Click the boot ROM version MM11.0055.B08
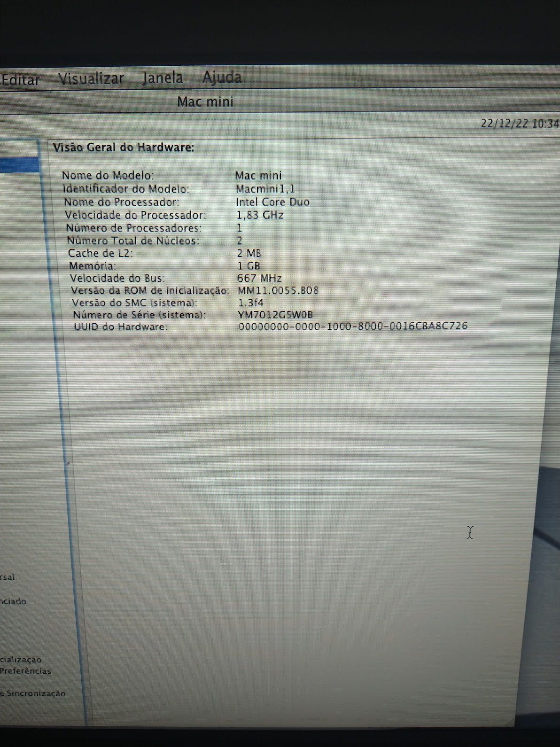This screenshot has height=747, width=560. (x=278, y=290)
